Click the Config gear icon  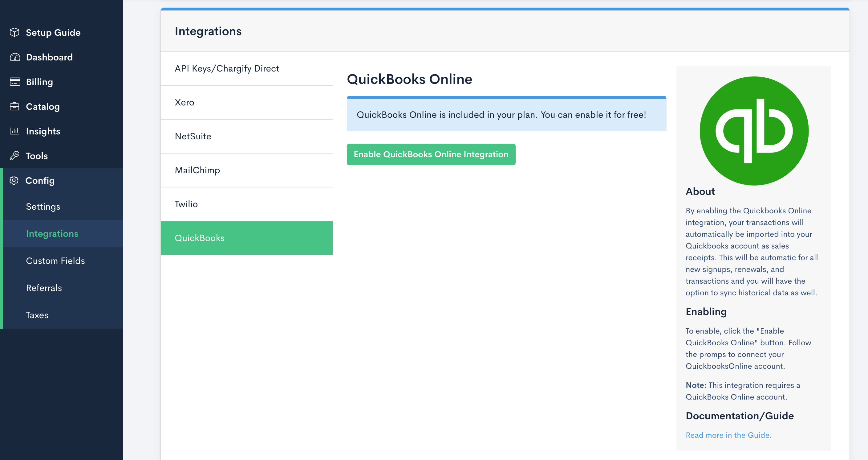click(x=14, y=180)
